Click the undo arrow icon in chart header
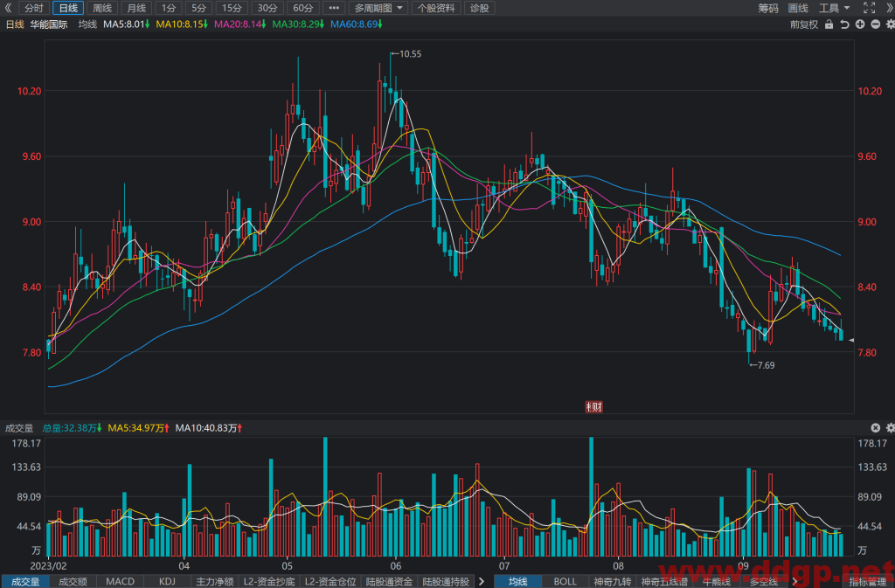 point(844,24)
